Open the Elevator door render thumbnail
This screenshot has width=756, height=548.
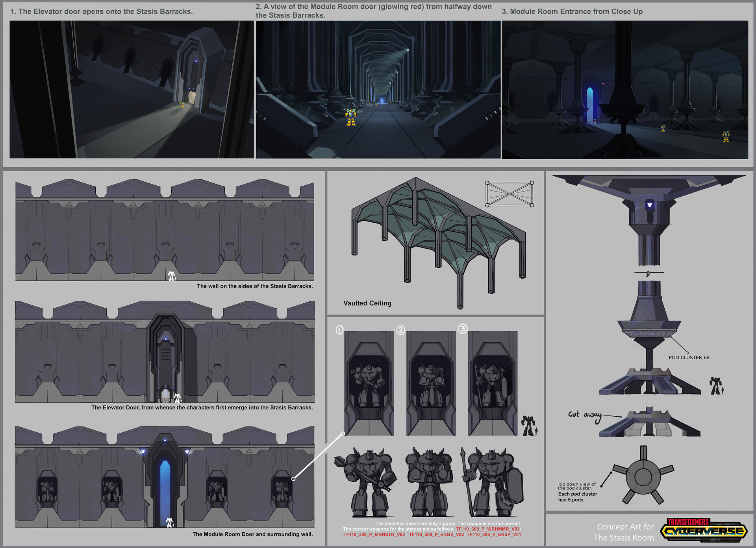pyautogui.click(x=132, y=90)
